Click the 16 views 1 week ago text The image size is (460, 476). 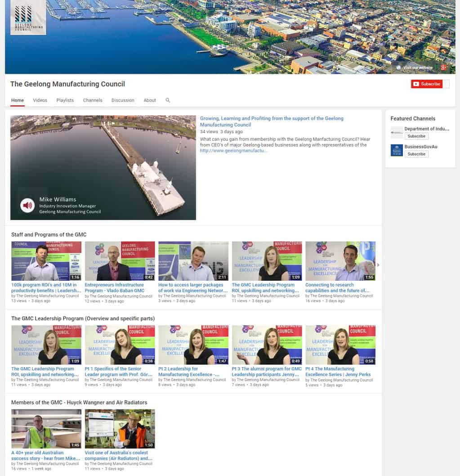[31, 469]
